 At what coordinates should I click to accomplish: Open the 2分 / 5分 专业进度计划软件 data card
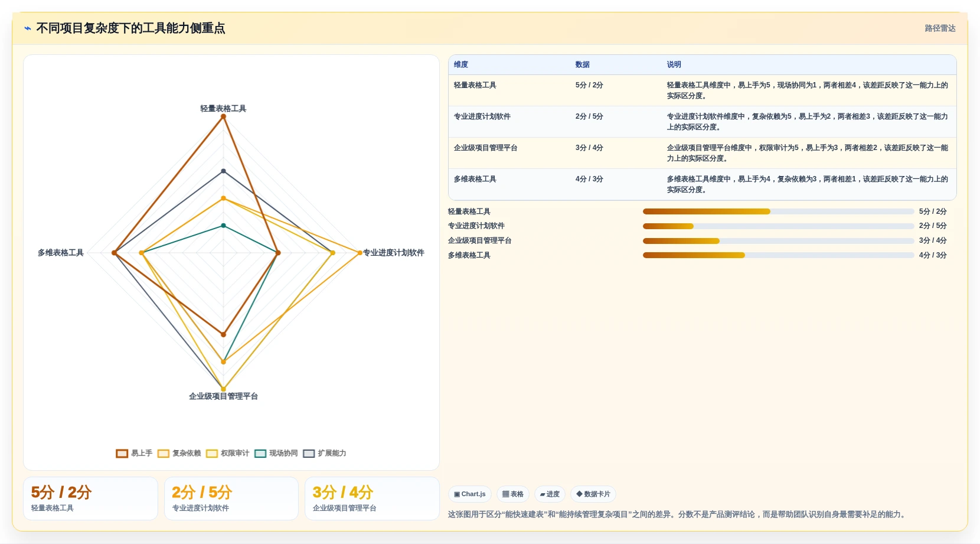pyautogui.click(x=231, y=499)
